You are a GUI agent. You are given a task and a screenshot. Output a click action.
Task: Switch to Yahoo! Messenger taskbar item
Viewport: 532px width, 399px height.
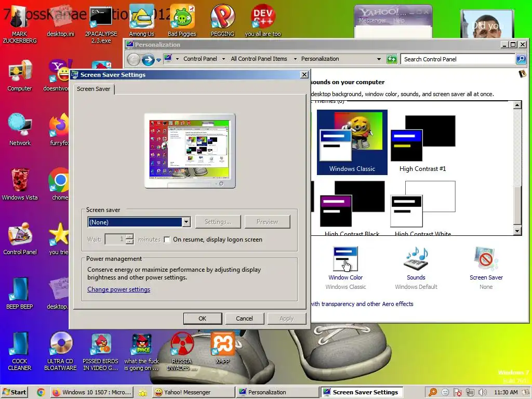point(193,392)
